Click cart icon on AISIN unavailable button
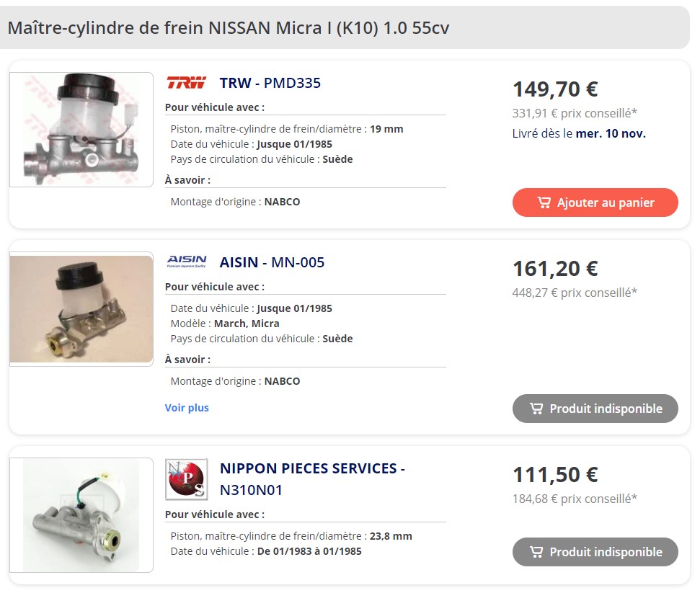This screenshot has height=593, width=700. [x=536, y=409]
